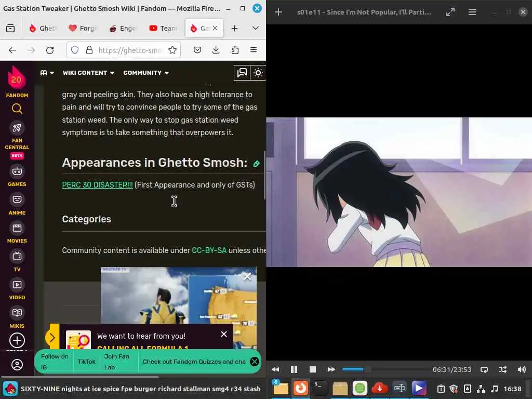Click the wiki page vertical scrollbar

tap(264, 175)
